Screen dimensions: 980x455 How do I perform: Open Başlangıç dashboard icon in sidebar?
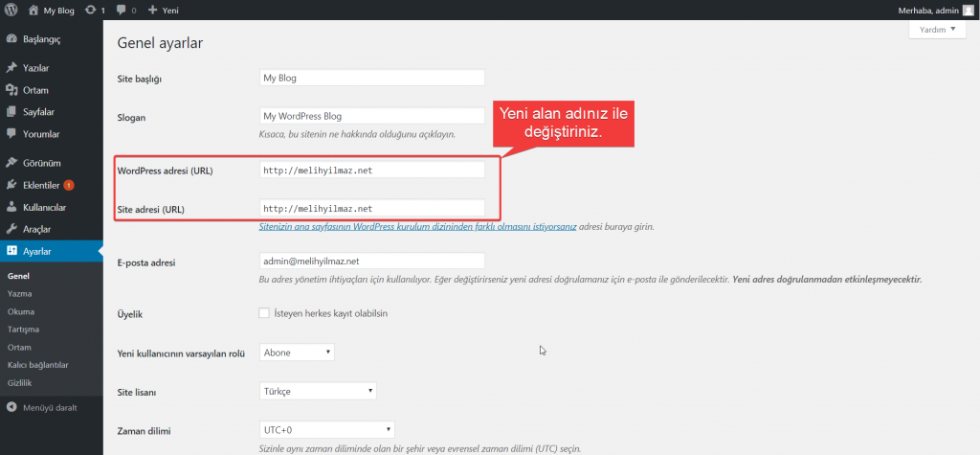click(11, 40)
